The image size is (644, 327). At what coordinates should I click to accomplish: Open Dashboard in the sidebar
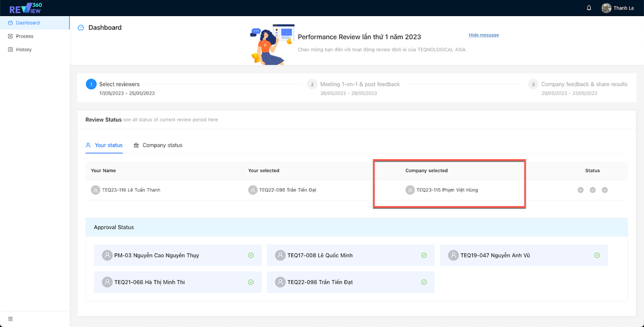27,23
